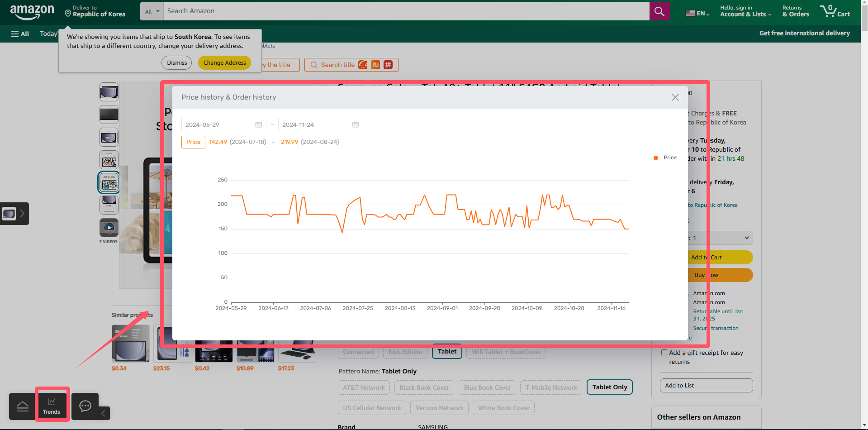The image size is (868, 430).
Task: Click the $10.89 similar product price
Action: click(x=245, y=368)
